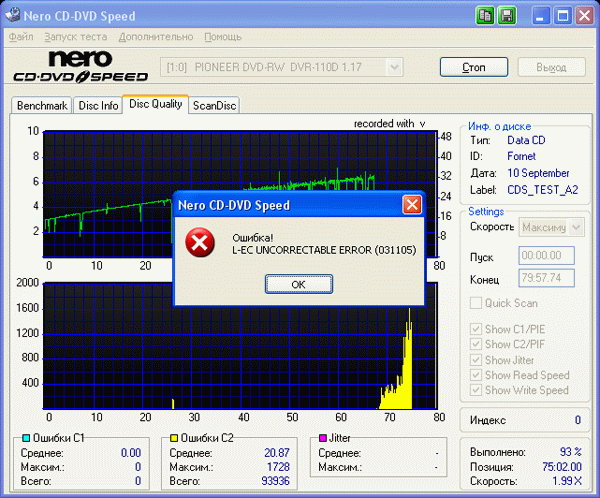This screenshot has height=498, width=600.
Task: Open the Дополнительно menu
Action: (156, 37)
